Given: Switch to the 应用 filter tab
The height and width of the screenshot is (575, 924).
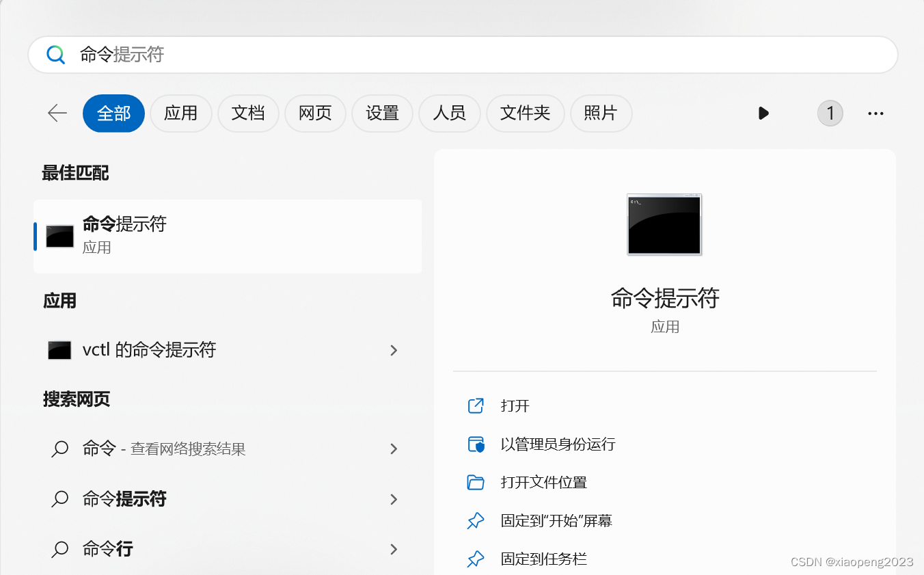Looking at the screenshot, I should click(x=180, y=113).
